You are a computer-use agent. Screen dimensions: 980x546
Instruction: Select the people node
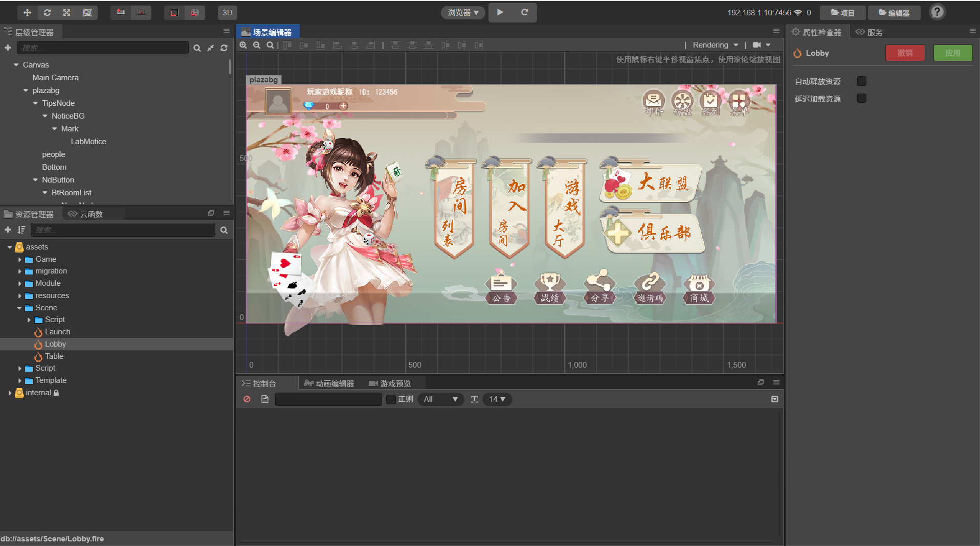click(54, 154)
